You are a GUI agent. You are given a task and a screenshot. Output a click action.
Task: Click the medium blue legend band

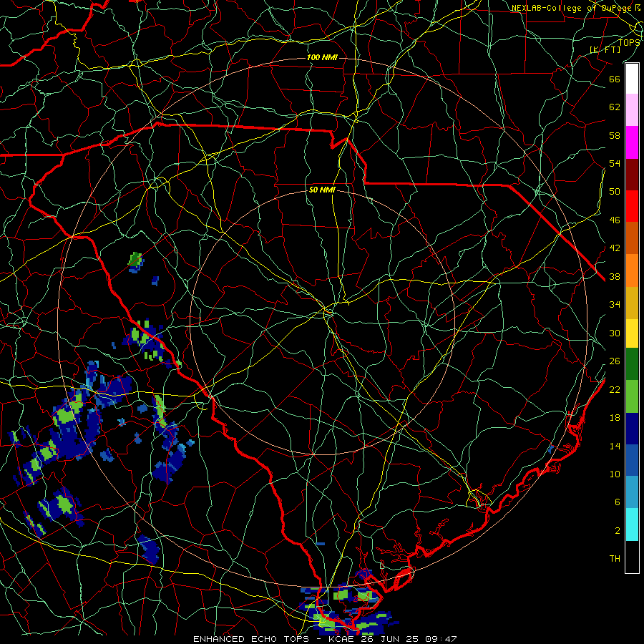632,460
